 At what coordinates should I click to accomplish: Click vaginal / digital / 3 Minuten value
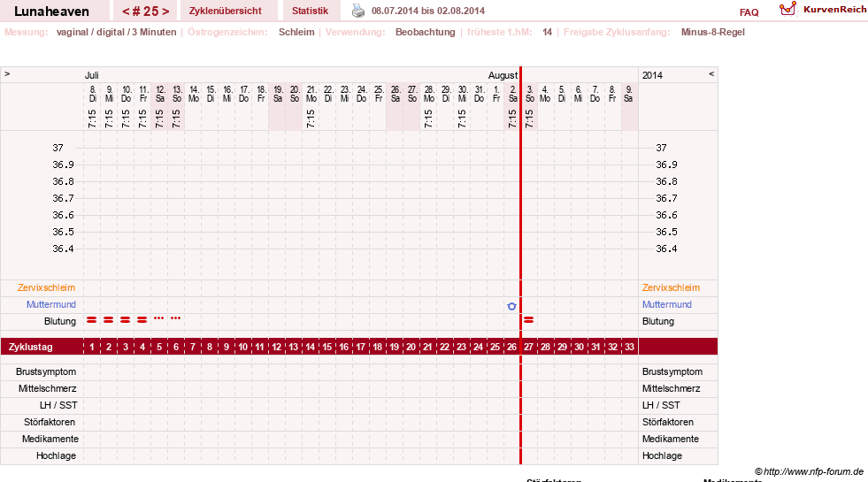click(116, 32)
